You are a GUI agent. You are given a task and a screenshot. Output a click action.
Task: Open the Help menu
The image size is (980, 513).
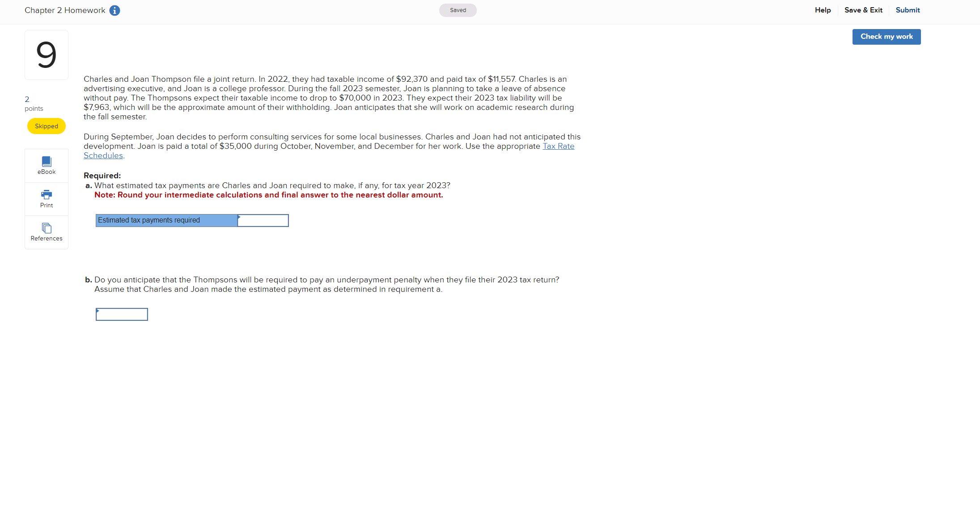[x=823, y=10]
